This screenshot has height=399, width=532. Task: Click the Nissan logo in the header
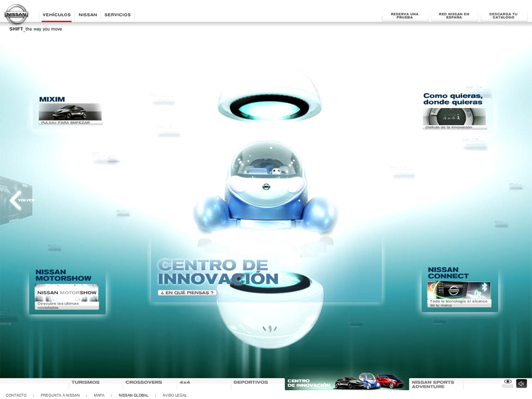pyautogui.click(x=16, y=14)
